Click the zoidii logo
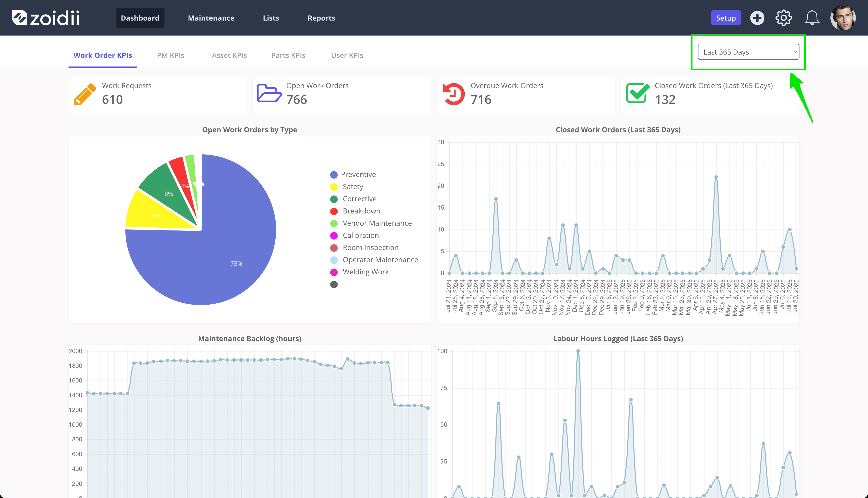This screenshot has width=868, height=498. point(46,18)
